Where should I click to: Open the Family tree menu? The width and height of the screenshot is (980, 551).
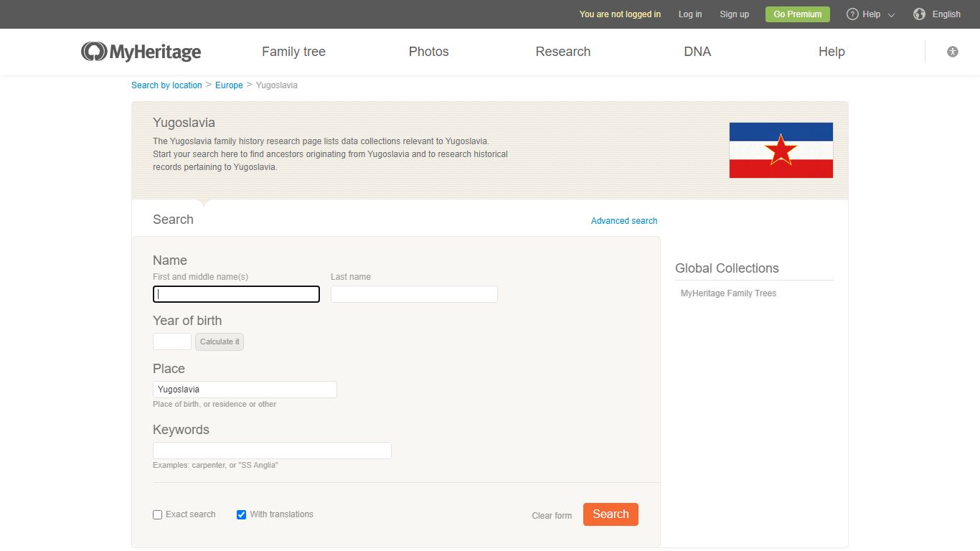[293, 52]
